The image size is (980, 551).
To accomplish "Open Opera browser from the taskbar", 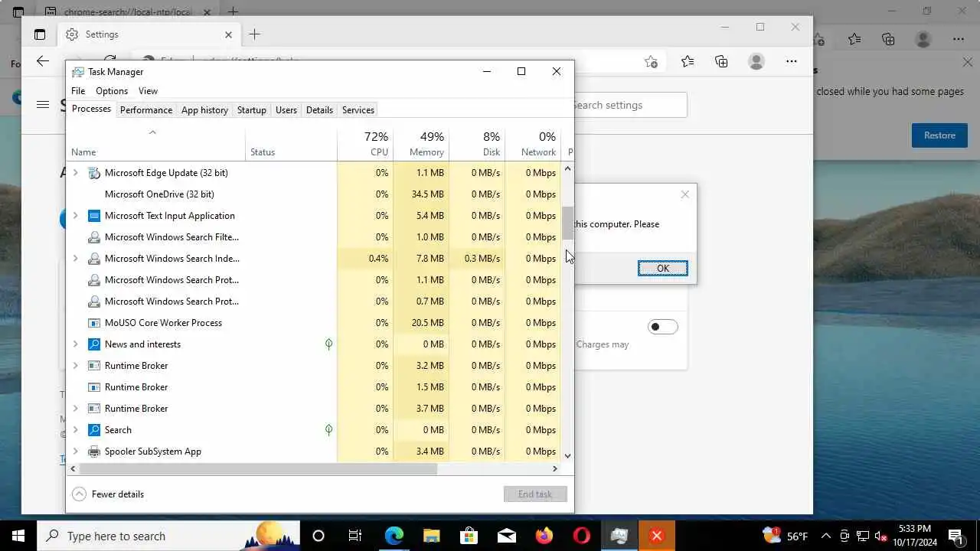I will point(581,536).
